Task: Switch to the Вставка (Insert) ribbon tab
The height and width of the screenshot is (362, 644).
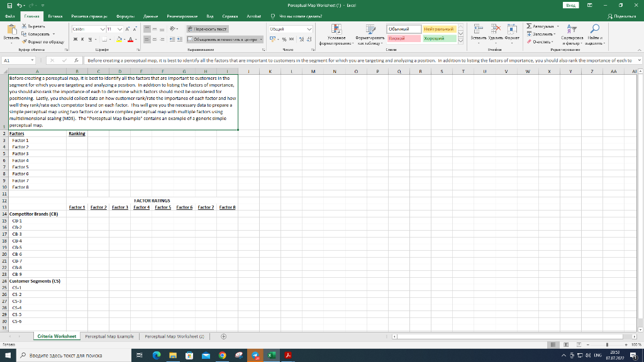Action: pyautogui.click(x=55, y=16)
